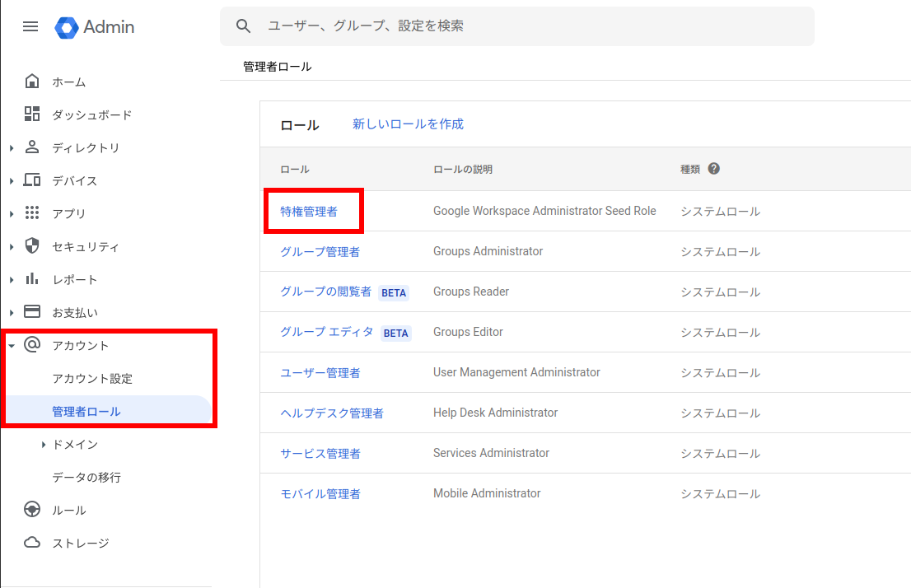Focus the user, group, settings search field
Image resolution: width=911 pixels, height=588 pixels.
527,26
